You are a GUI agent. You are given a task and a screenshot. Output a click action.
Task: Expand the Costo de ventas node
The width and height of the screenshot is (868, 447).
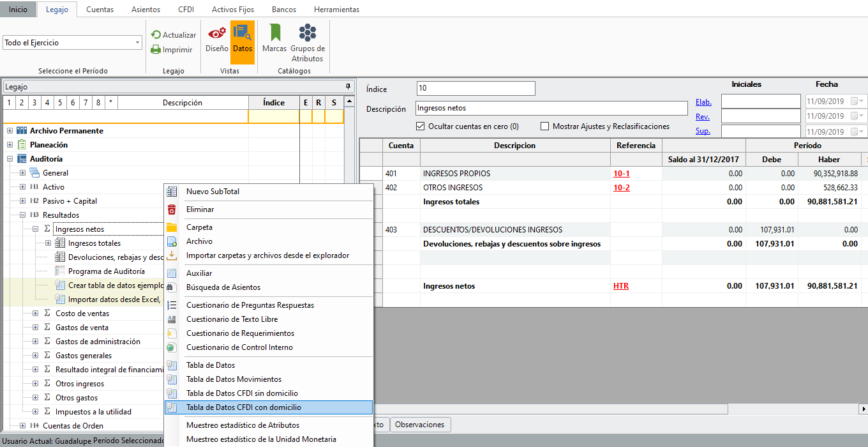coord(36,314)
